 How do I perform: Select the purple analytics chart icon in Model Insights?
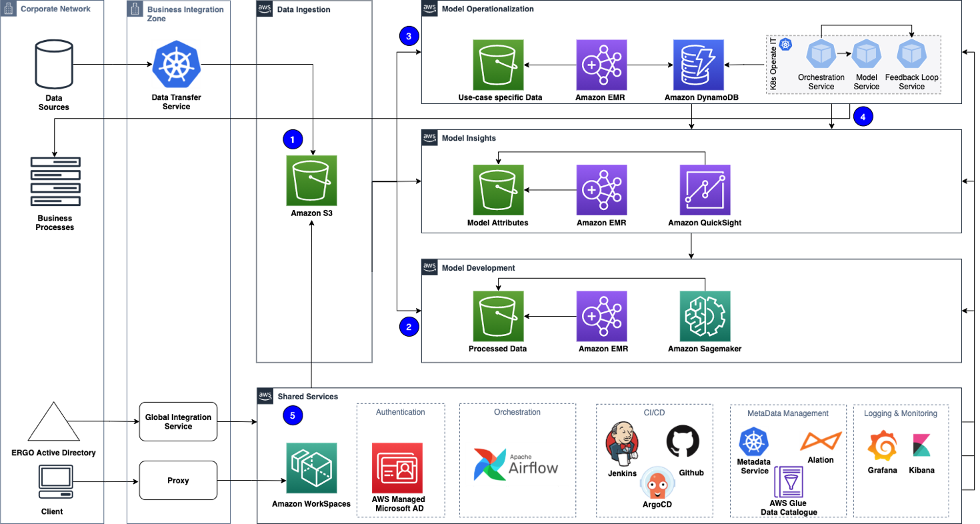pos(705,190)
